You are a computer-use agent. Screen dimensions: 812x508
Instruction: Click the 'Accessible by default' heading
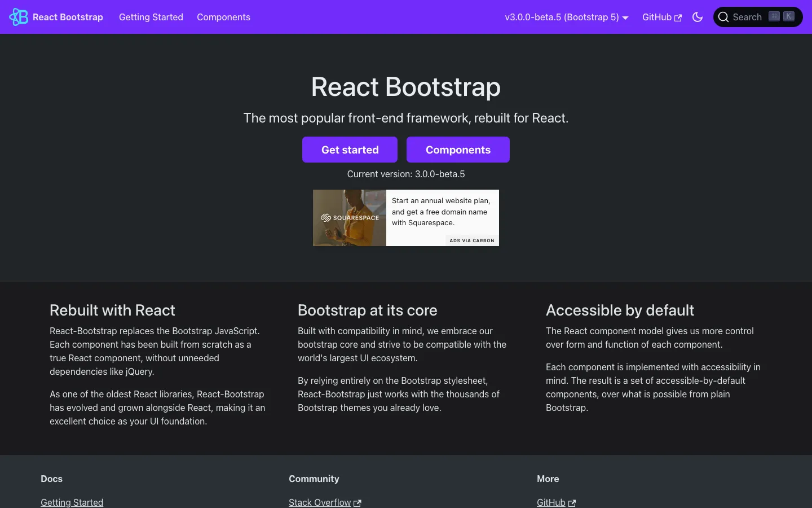click(620, 310)
